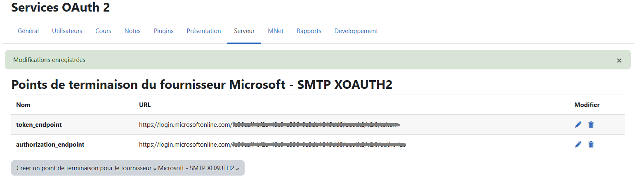This screenshot has width=644, height=195.
Task: Click the Modifier column header
Action: pos(587,105)
